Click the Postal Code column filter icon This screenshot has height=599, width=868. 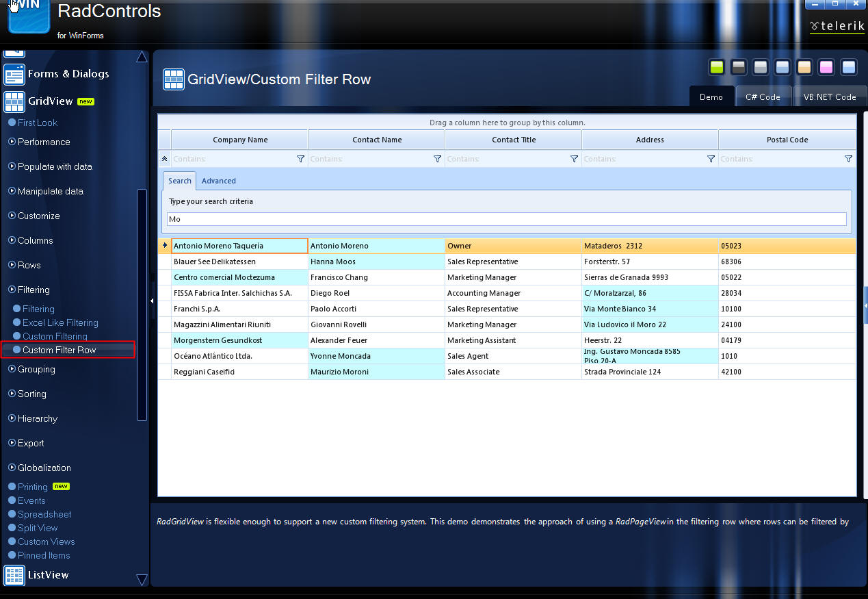point(848,159)
